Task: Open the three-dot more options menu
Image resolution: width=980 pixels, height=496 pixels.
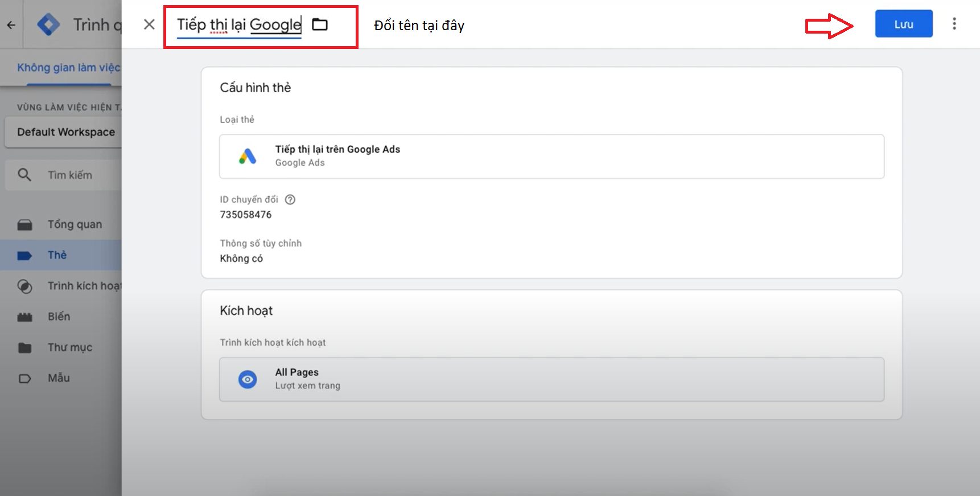Action: (954, 24)
